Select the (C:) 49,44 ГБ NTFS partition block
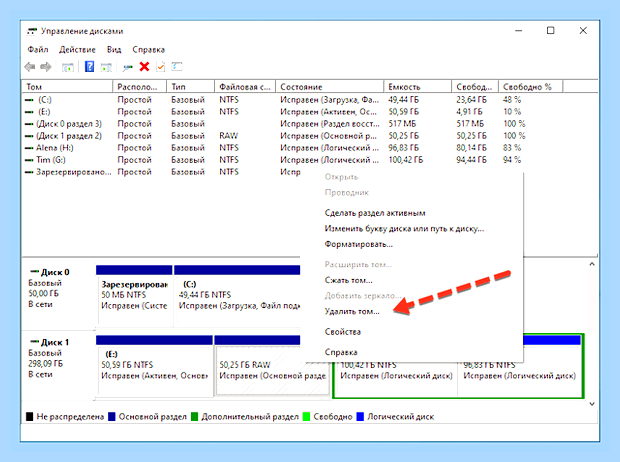Image resolution: width=620 pixels, height=462 pixels. (237, 296)
